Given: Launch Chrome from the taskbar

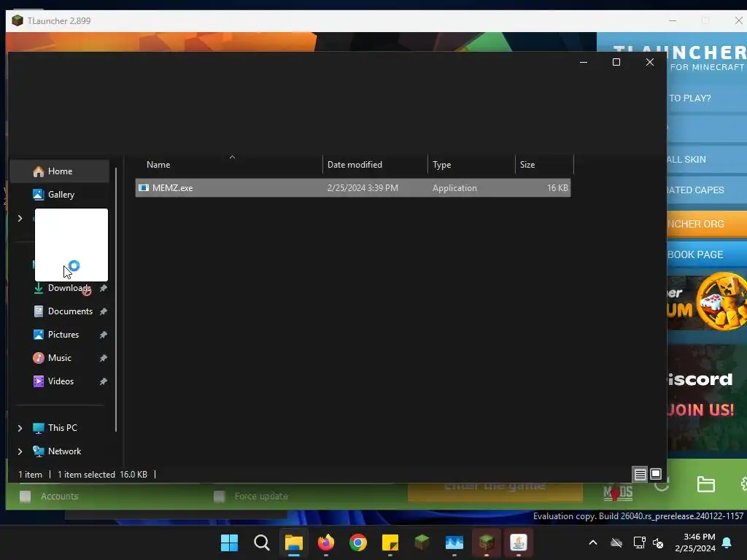Looking at the screenshot, I should click(357, 542).
